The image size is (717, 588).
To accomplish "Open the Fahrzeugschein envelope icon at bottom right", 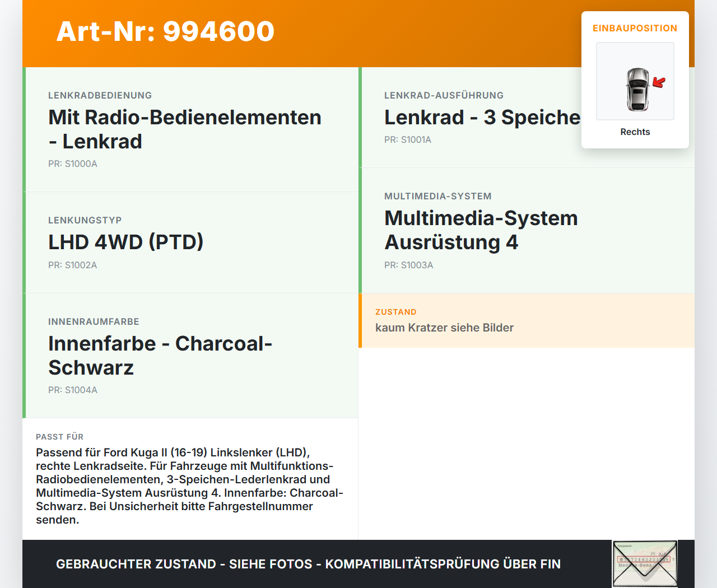I will pyautogui.click(x=645, y=563).
